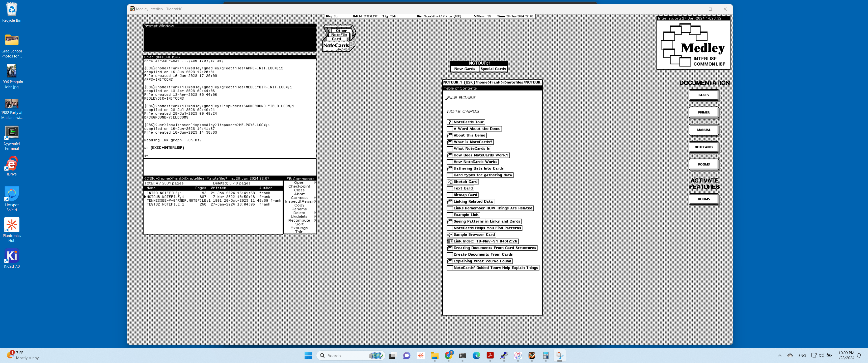Choose Copy in FB Commands menu

pyautogui.click(x=299, y=205)
